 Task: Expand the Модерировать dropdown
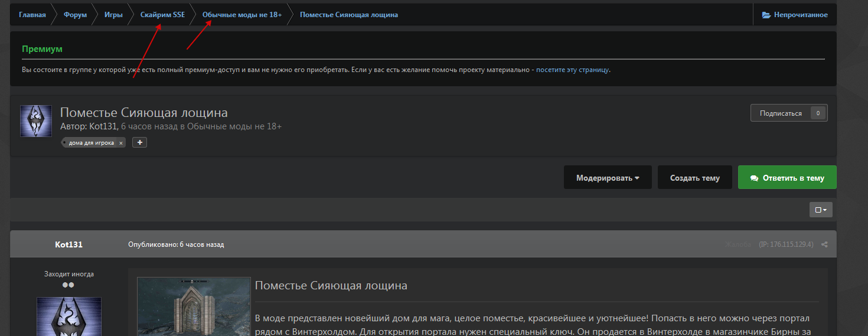(608, 178)
